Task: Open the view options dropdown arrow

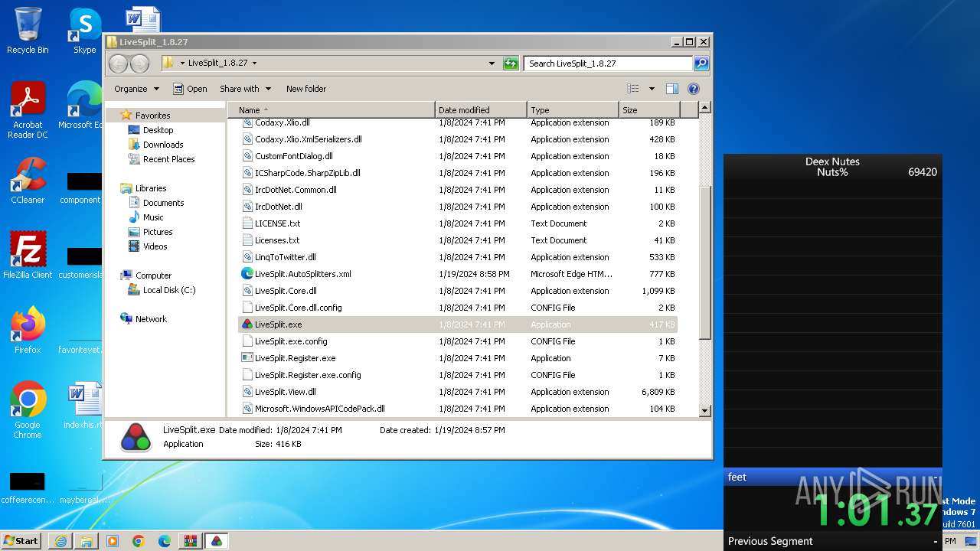Action: pyautogui.click(x=652, y=89)
